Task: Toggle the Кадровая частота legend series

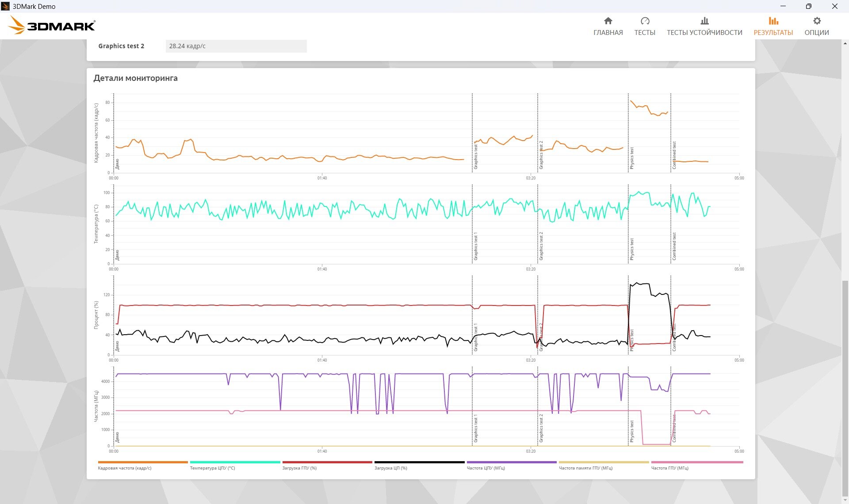Action: click(125, 468)
